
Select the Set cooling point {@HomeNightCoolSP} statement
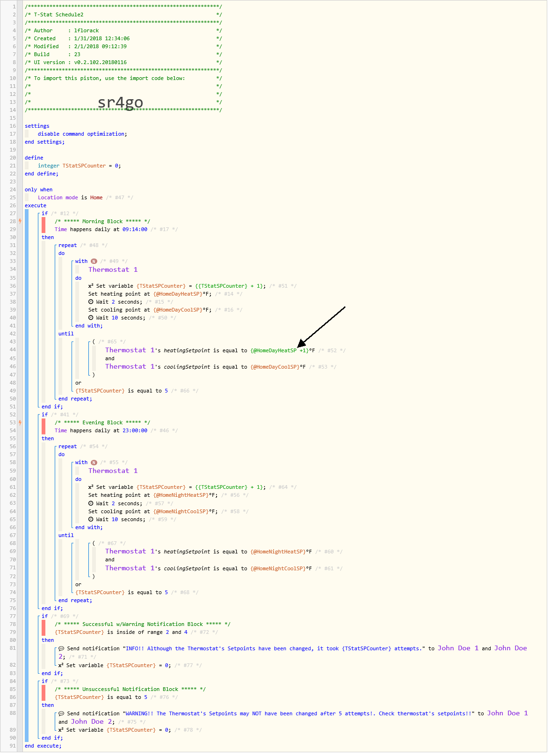[152, 511]
